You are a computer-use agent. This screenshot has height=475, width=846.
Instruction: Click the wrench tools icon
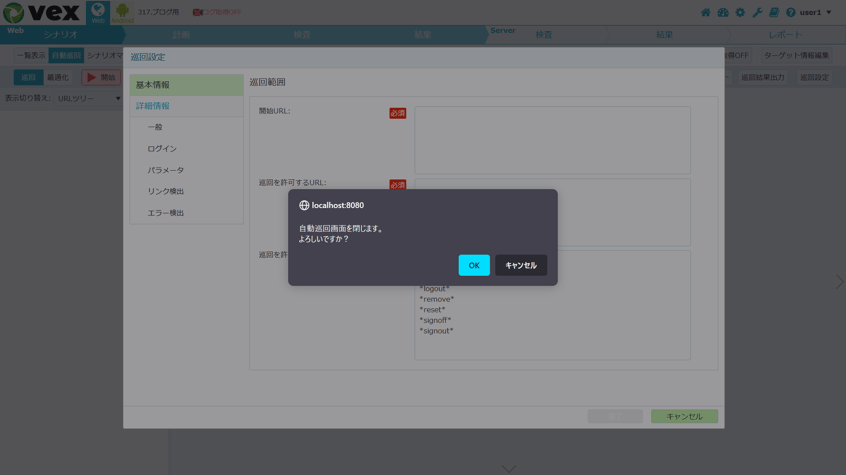(758, 12)
